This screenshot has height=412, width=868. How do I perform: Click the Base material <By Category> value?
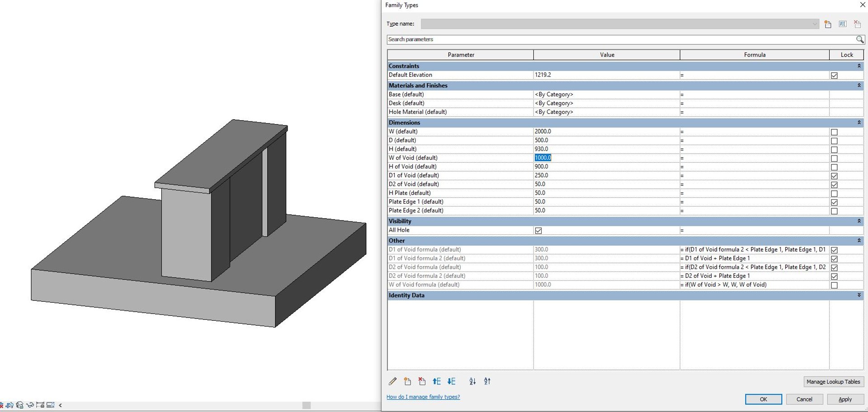pos(607,94)
